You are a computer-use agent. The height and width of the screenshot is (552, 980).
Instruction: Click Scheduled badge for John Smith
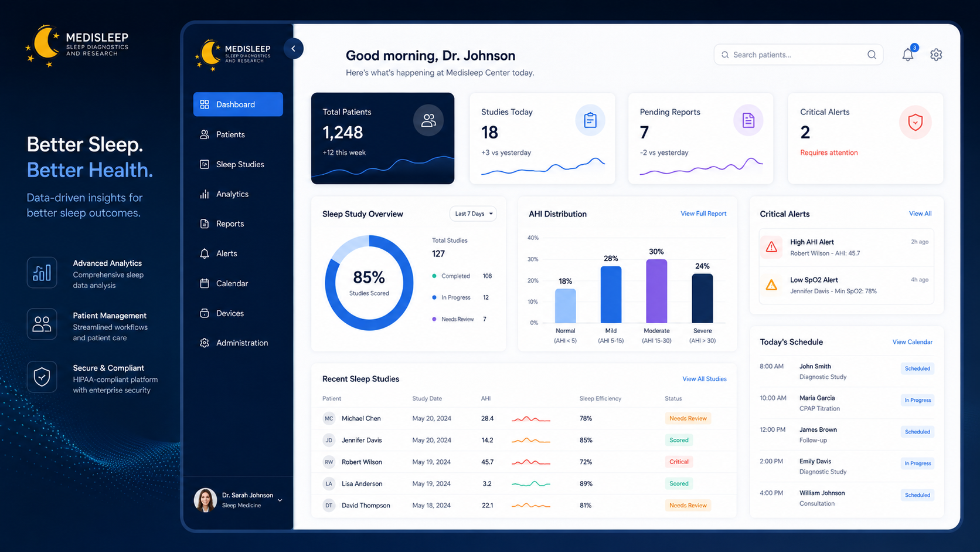(917, 368)
